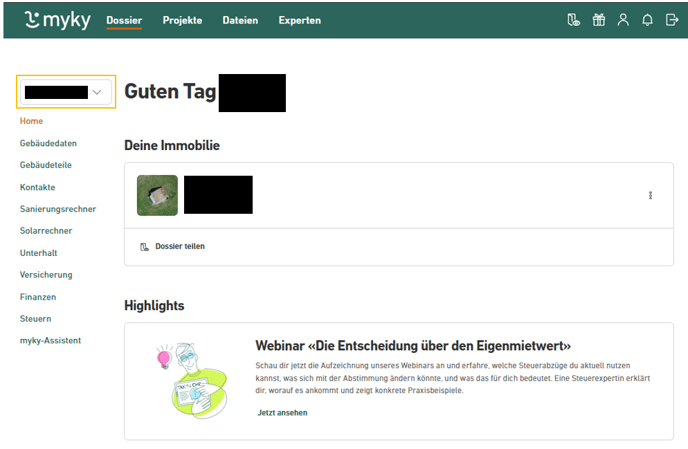Click the Jetzt ansehen link

[x=282, y=412]
